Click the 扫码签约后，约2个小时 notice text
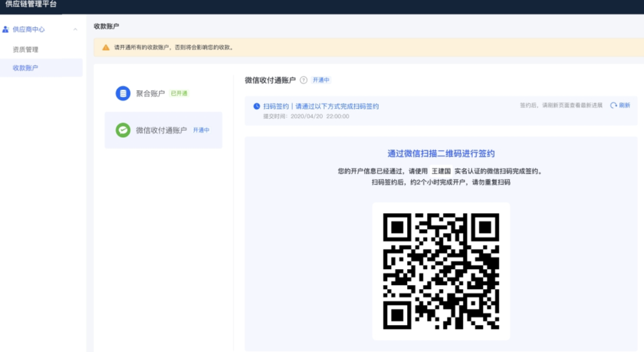Image resolution: width=644 pixels, height=352 pixels. [x=441, y=182]
